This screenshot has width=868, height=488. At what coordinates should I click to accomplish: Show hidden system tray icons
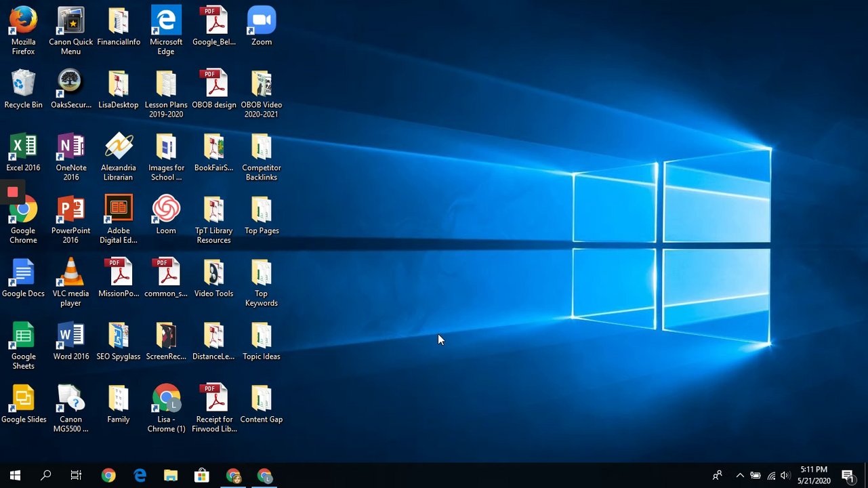pyautogui.click(x=740, y=475)
